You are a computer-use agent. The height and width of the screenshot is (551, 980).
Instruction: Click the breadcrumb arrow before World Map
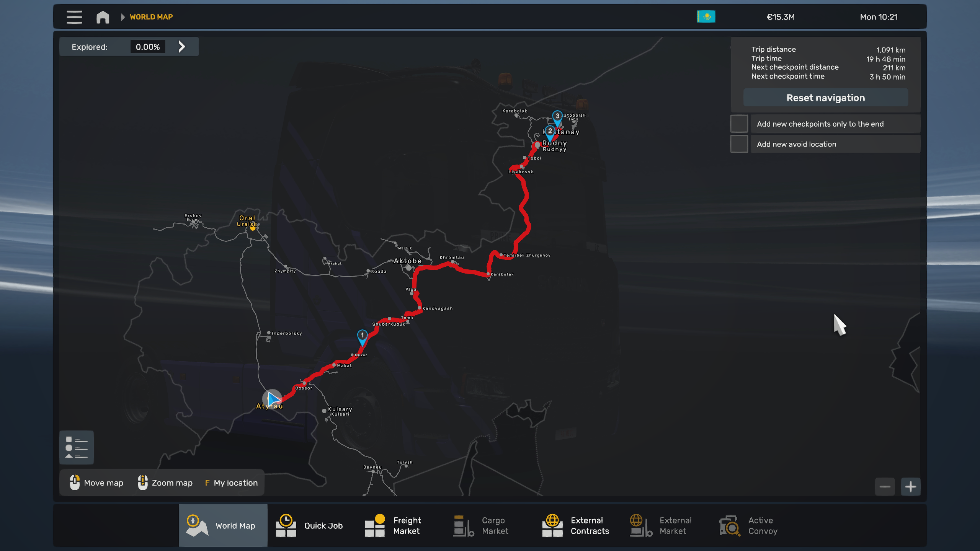(x=122, y=17)
